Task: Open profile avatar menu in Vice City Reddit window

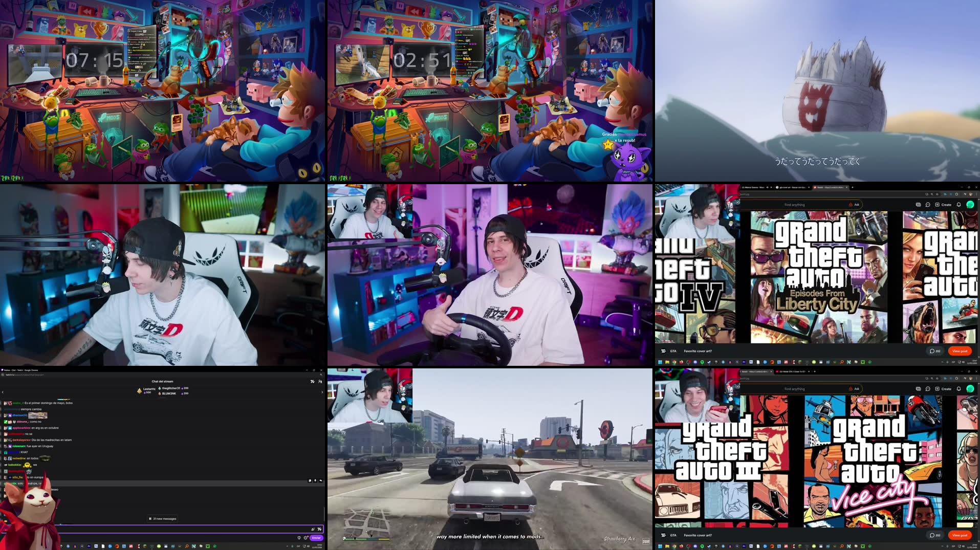Action: [x=970, y=389]
